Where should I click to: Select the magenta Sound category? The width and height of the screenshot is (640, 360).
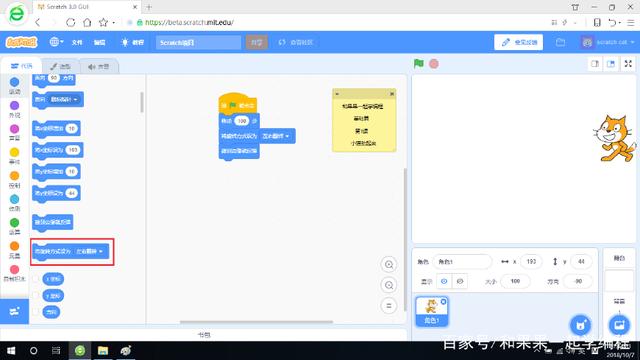pyautogui.click(x=14, y=133)
